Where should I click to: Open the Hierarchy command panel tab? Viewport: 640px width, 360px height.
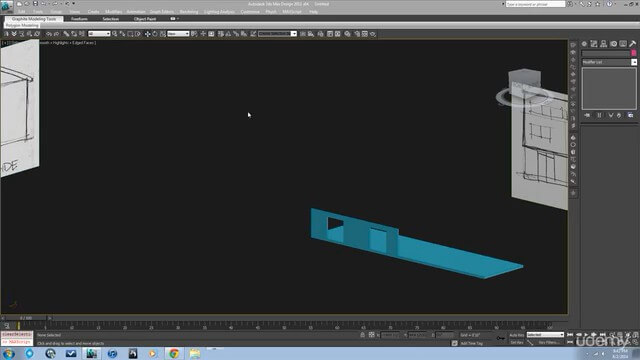click(x=603, y=44)
